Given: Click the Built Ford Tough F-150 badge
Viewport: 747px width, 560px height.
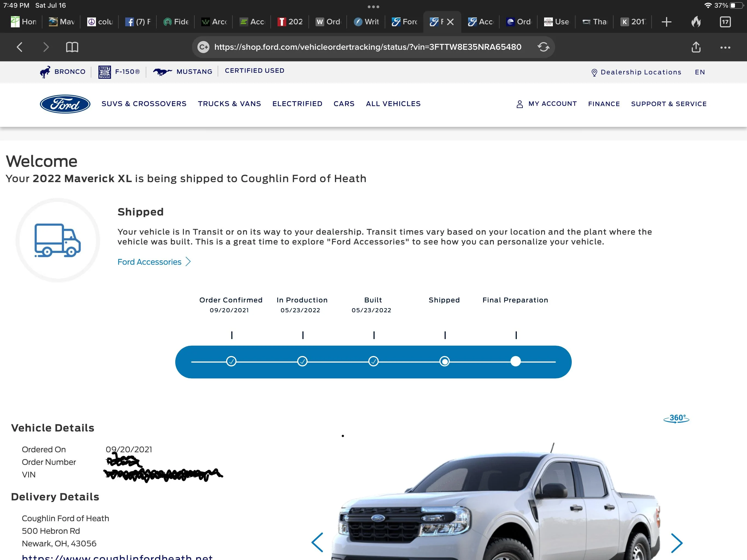Looking at the screenshot, I should (x=104, y=72).
